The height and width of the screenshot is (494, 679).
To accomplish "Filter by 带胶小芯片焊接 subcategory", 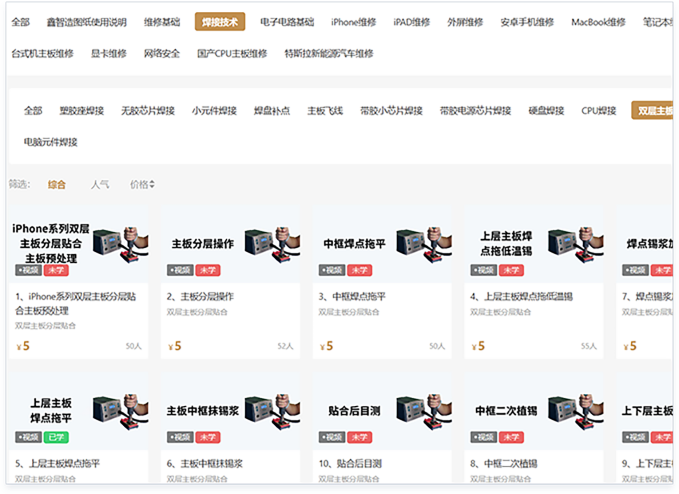I will [x=391, y=111].
